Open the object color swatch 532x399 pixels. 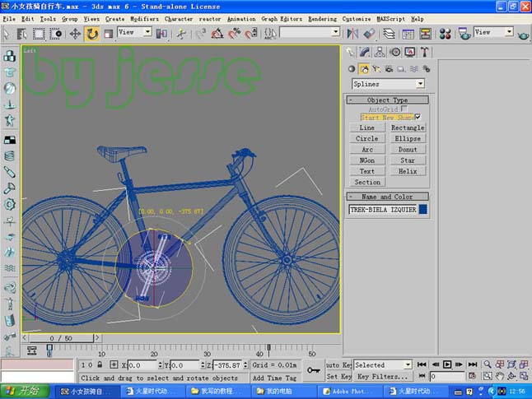423,210
